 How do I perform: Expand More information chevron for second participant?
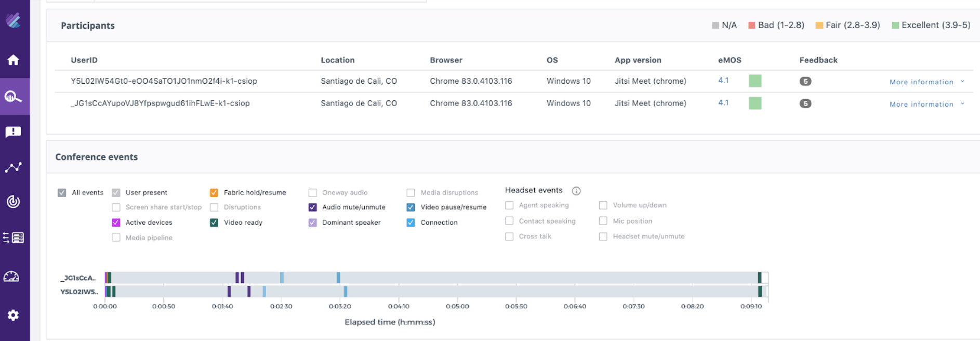[962, 104]
